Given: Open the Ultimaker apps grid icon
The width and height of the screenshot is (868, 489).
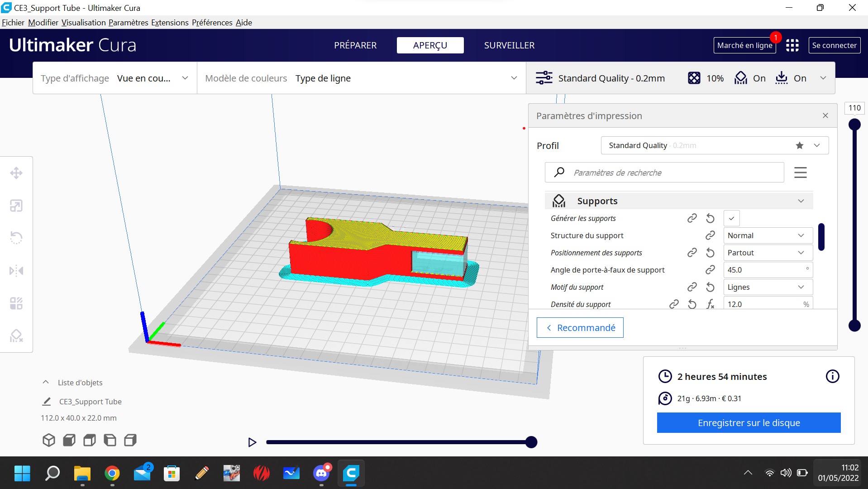Looking at the screenshot, I should (x=792, y=45).
